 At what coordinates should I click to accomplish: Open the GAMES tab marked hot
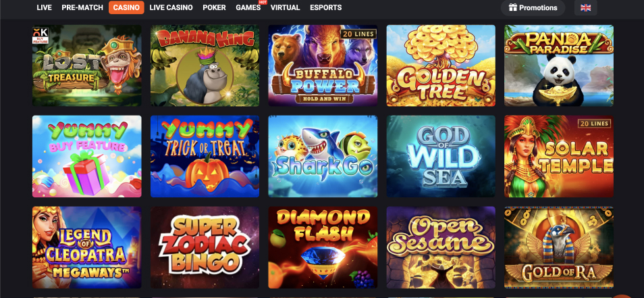point(248,7)
